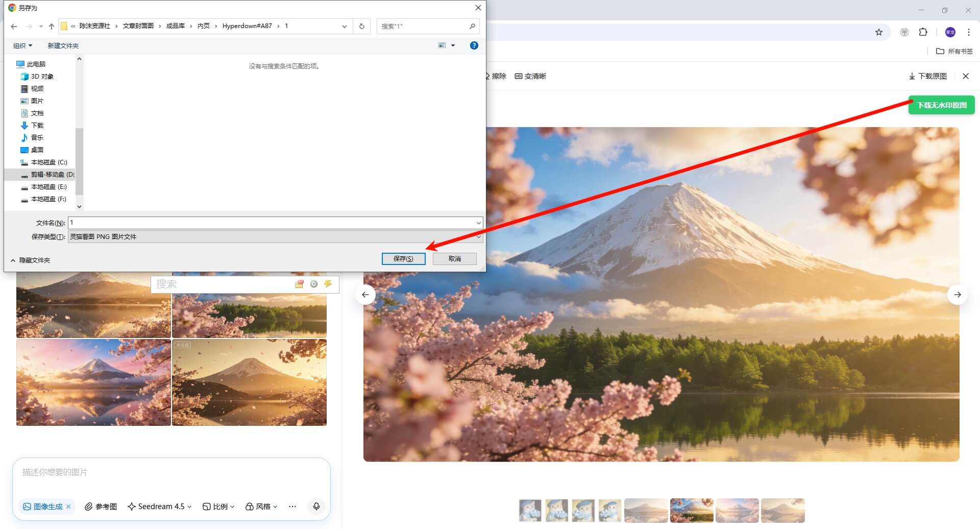This screenshot has width=980, height=529.
Task: Click the refresh button in address bar
Action: click(362, 26)
